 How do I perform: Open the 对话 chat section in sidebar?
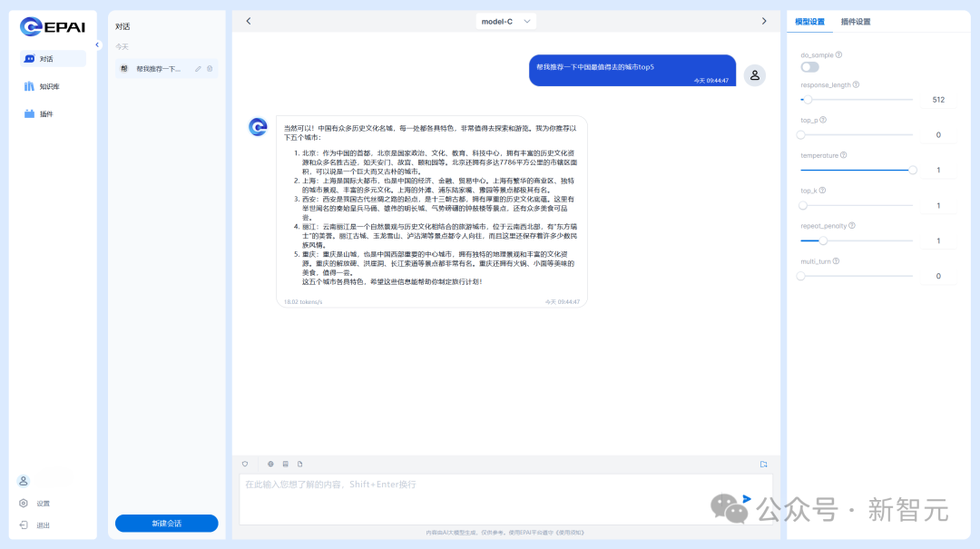[53, 59]
